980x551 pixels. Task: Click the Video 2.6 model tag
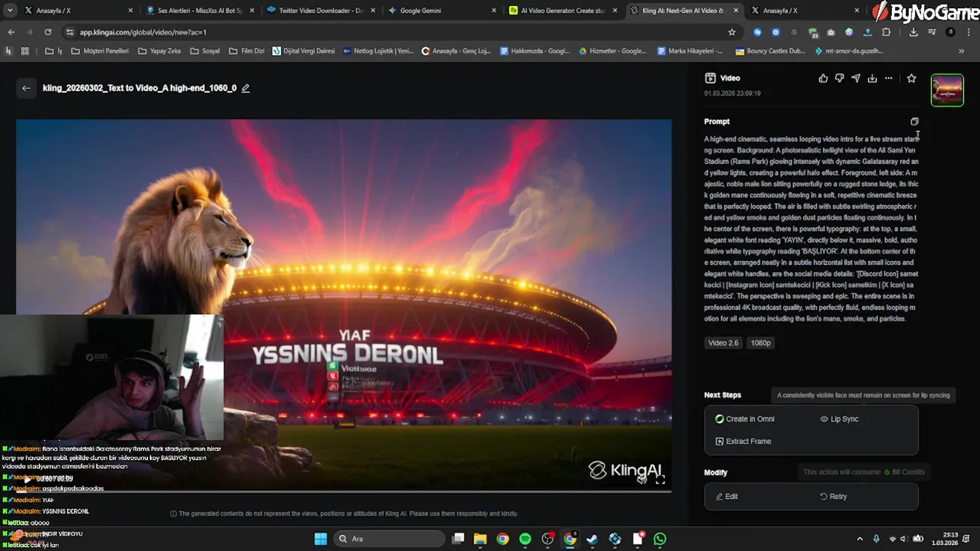tap(724, 343)
